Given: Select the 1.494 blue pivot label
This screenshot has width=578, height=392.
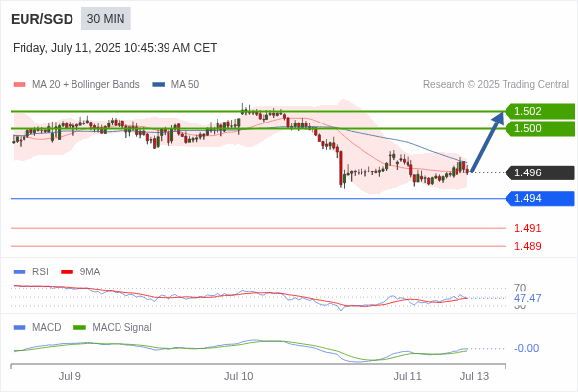Looking at the screenshot, I should [x=540, y=198].
